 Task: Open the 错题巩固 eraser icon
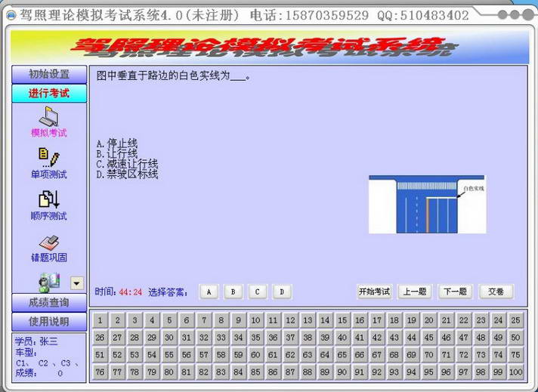click(x=48, y=242)
